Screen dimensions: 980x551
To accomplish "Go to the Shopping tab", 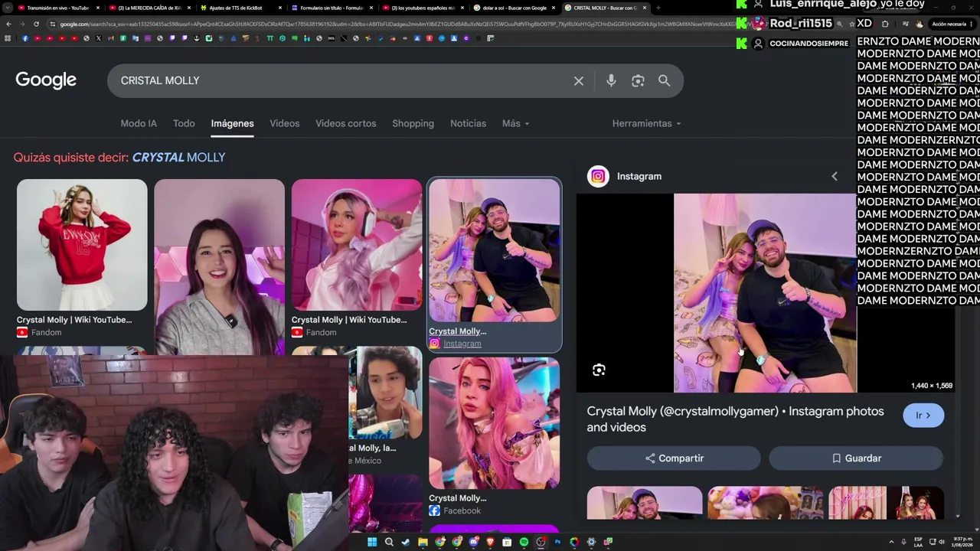I will [413, 123].
